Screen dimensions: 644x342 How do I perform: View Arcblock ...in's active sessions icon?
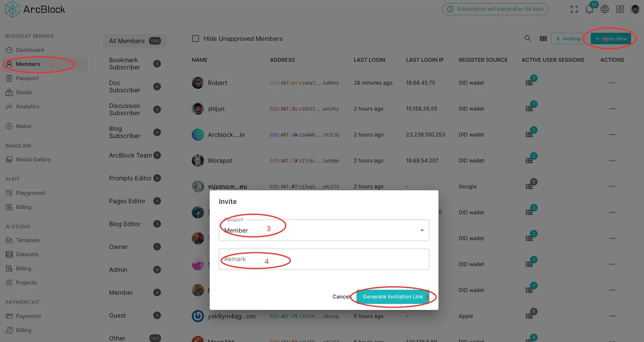point(529,134)
